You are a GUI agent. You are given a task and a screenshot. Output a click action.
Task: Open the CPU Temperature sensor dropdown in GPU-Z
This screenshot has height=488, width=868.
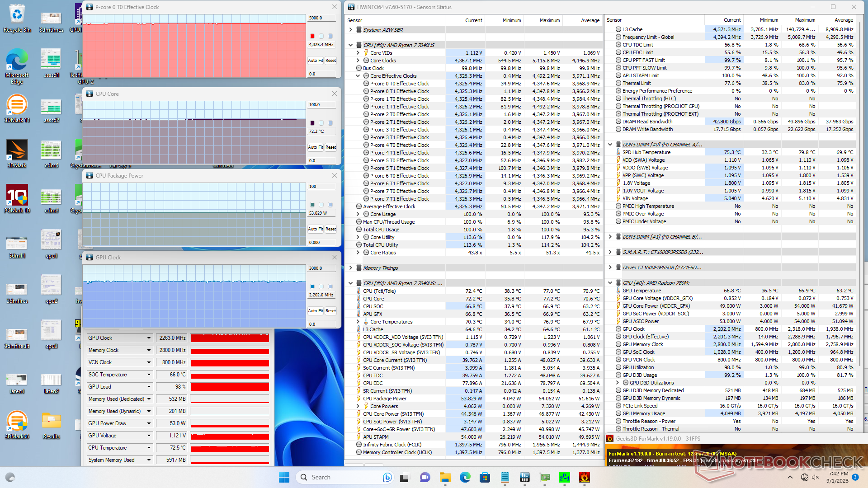coord(149,448)
